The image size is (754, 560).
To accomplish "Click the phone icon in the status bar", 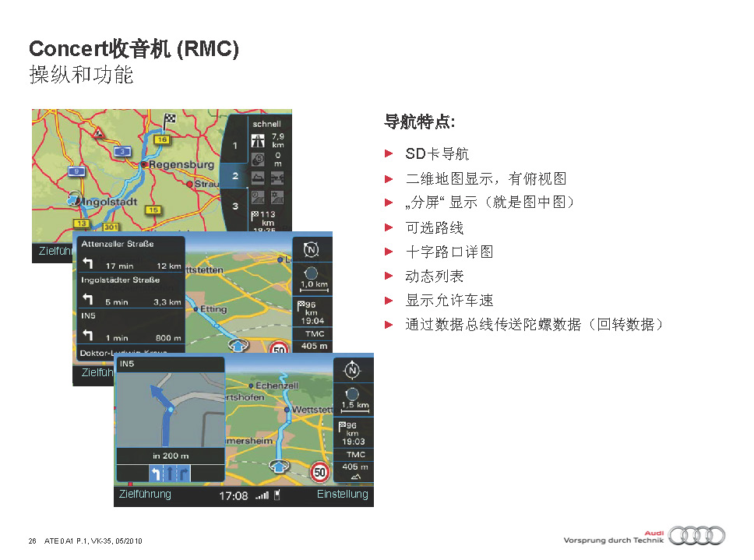I will pyautogui.click(x=277, y=495).
